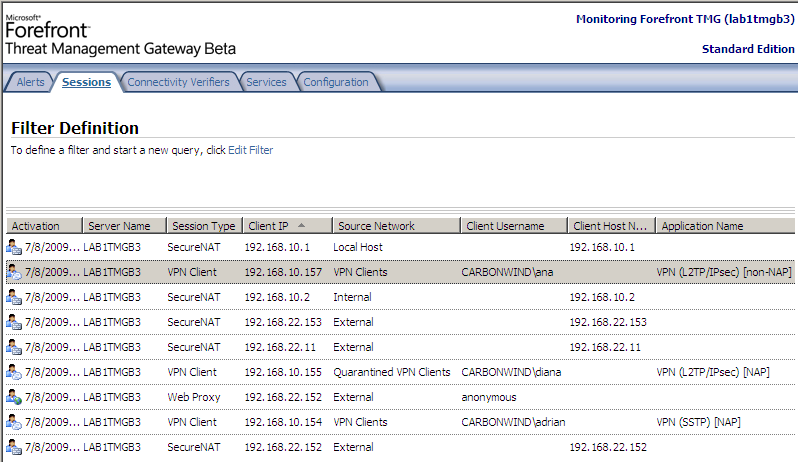798x462 pixels.
Task: Click the Filter Definition heading
Action: pyautogui.click(x=75, y=128)
